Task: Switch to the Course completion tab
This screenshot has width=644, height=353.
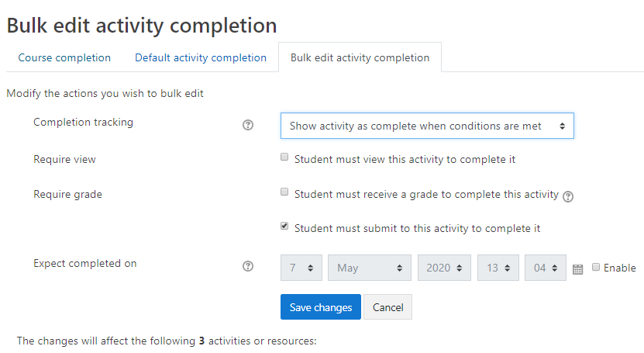Action: (64, 58)
